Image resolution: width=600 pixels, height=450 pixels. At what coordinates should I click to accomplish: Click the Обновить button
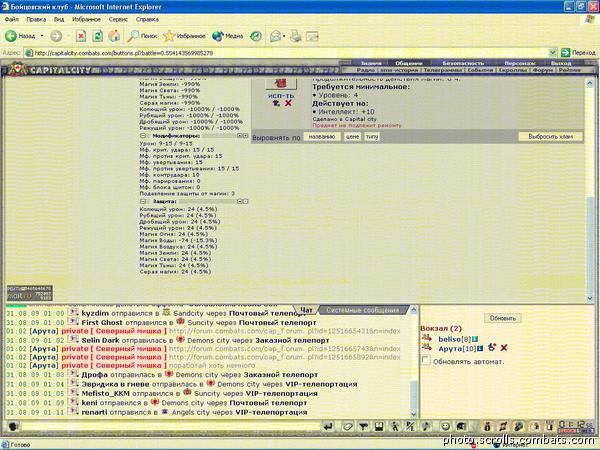(502, 318)
